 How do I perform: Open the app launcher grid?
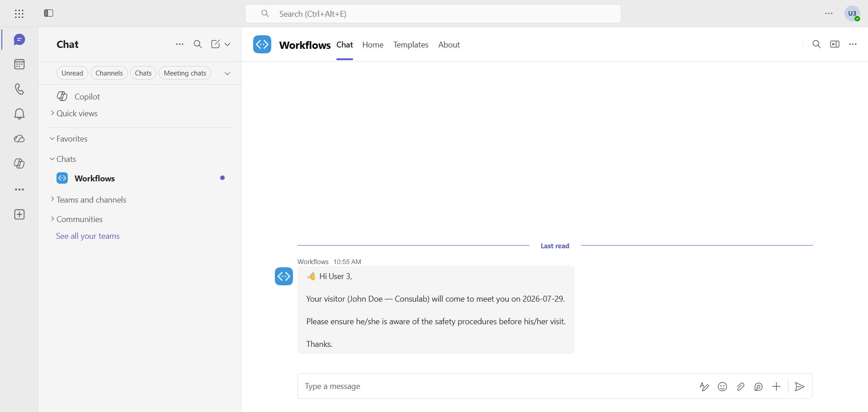(19, 14)
